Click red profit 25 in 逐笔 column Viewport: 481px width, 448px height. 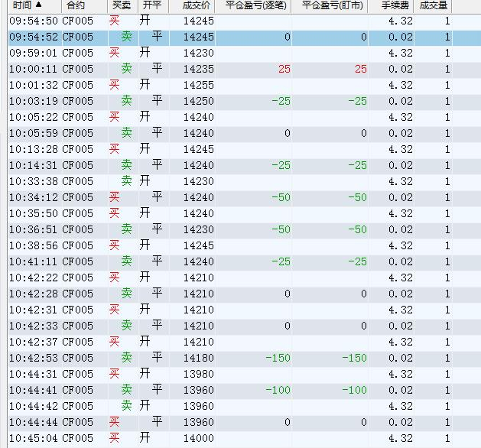click(284, 70)
